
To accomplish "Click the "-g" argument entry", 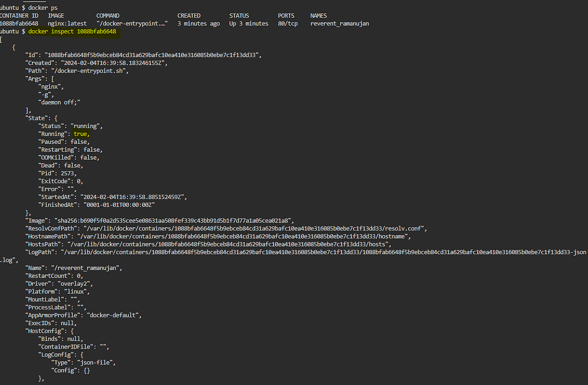I will click(46, 94).
